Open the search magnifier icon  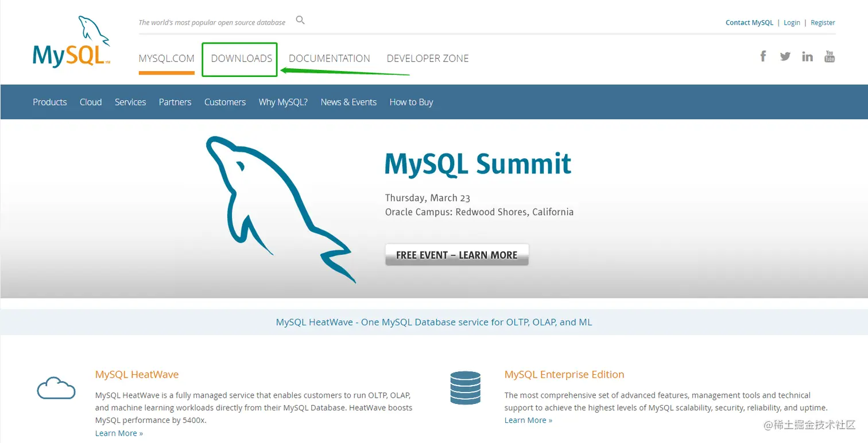(300, 21)
